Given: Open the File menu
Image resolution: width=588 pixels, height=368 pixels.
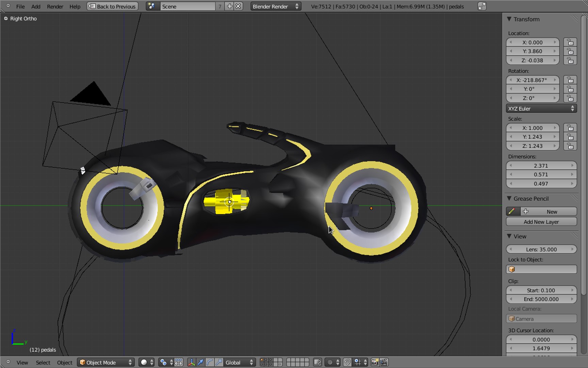Looking at the screenshot, I should pos(20,6).
